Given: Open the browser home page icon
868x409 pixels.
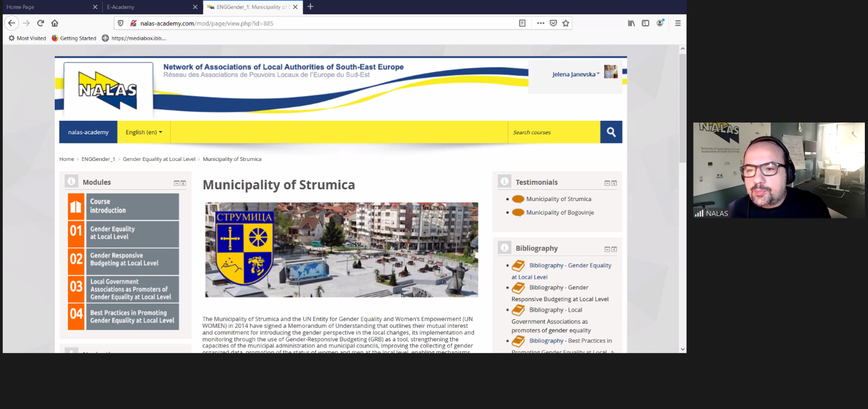Looking at the screenshot, I should 55,23.
